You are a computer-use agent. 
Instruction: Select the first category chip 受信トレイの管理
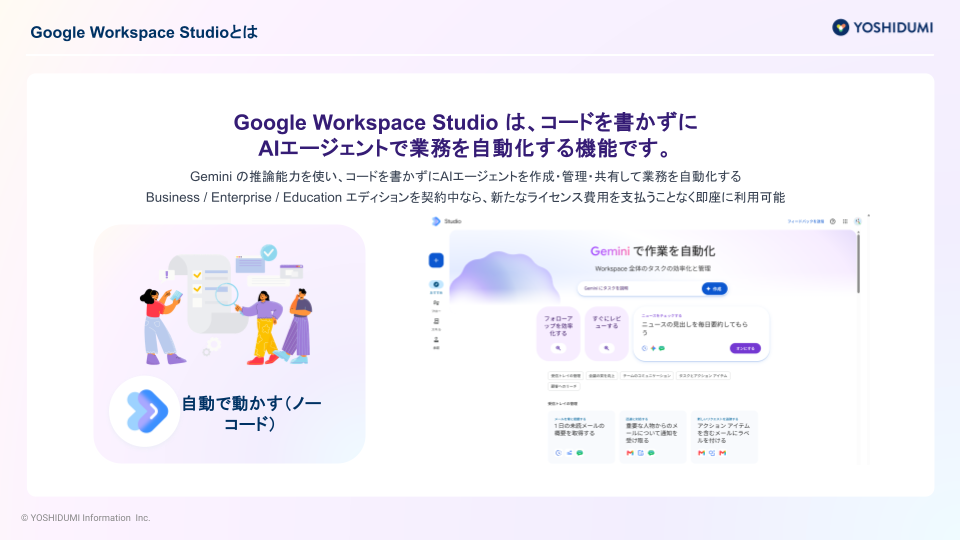point(565,376)
